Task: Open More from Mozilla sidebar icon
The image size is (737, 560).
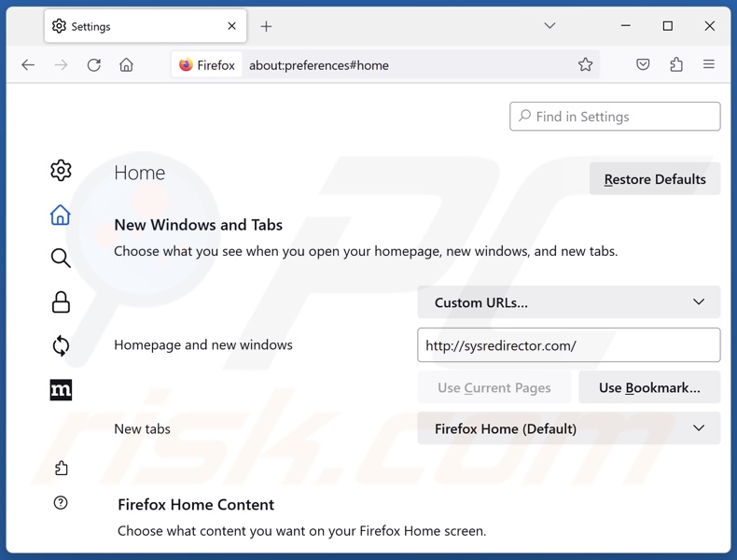Action: tap(61, 390)
